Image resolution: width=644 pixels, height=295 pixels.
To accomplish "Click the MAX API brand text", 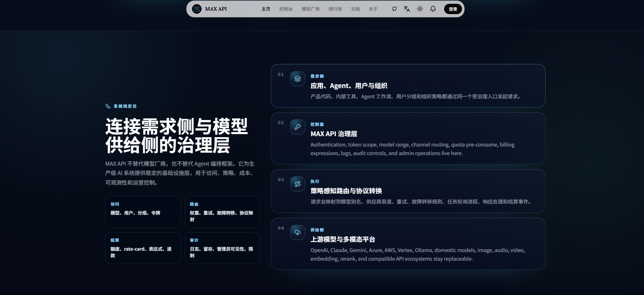I will 216,9.
